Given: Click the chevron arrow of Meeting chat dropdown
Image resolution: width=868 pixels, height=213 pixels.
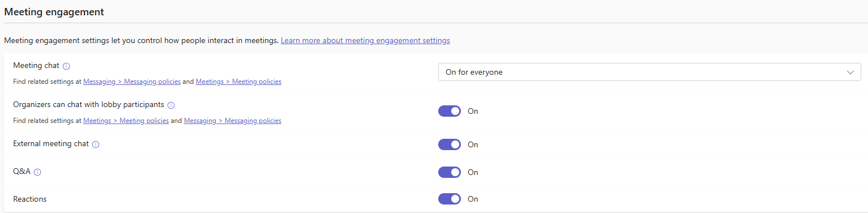Looking at the screenshot, I should 850,73.
